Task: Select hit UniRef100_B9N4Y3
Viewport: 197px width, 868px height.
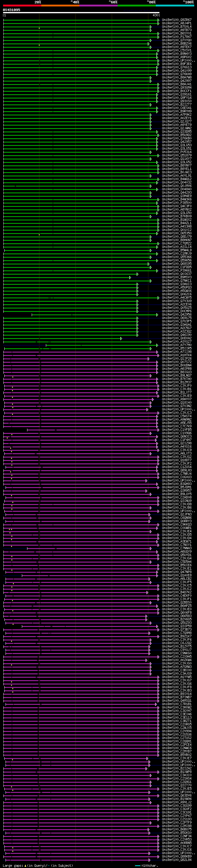Action: [x=177, y=54]
